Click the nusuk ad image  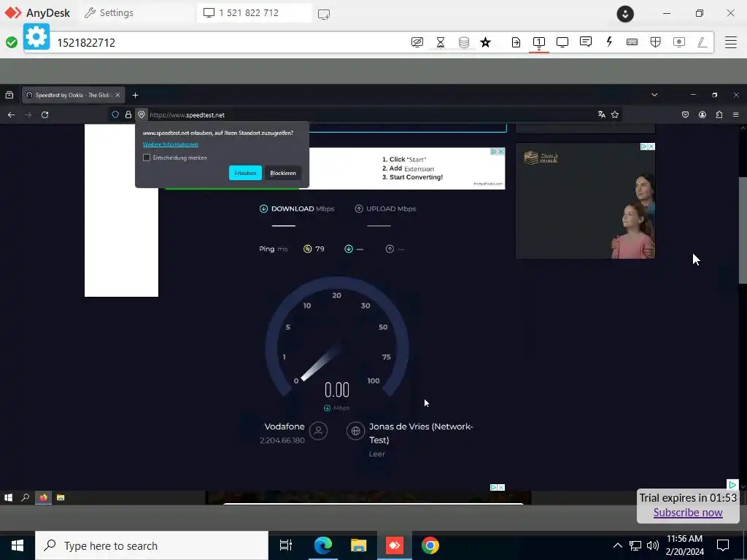tap(586, 201)
